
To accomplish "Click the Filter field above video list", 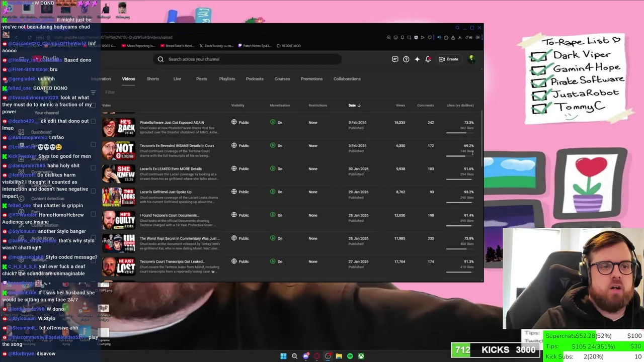I will pos(110,93).
